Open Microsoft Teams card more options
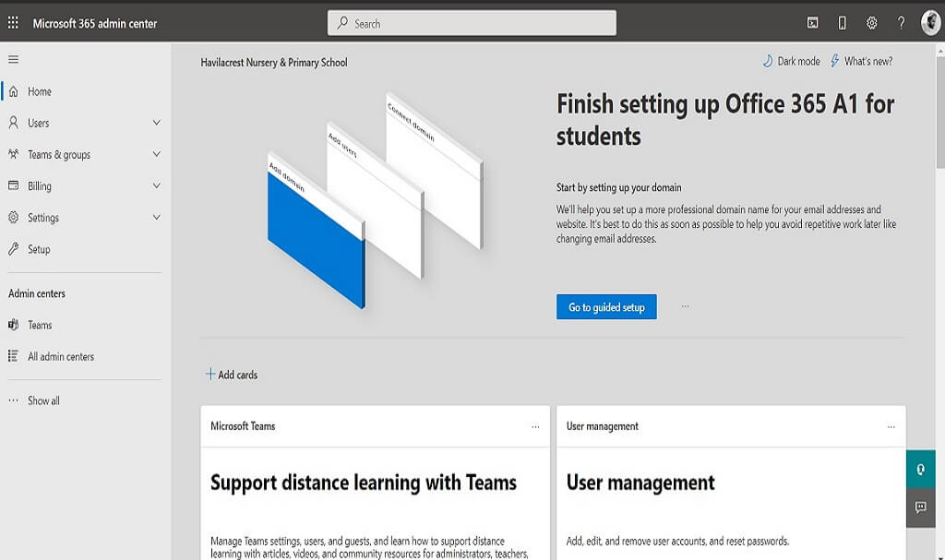945x560 pixels. (x=535, y=427)
